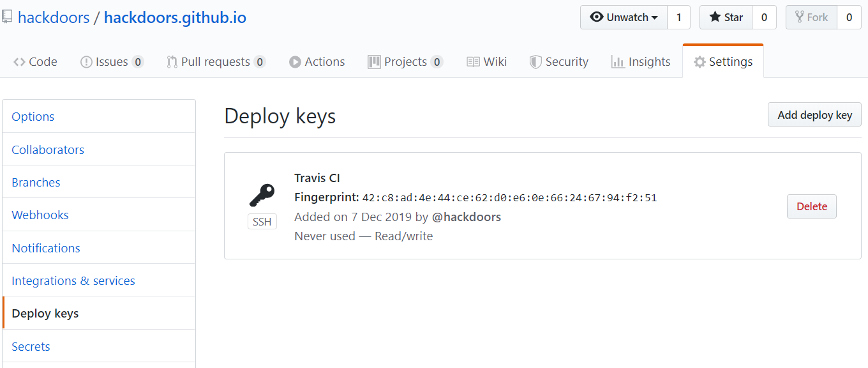Click the Insights graph icon
This screenshot has height=368, width=868.
click(618, 62)
